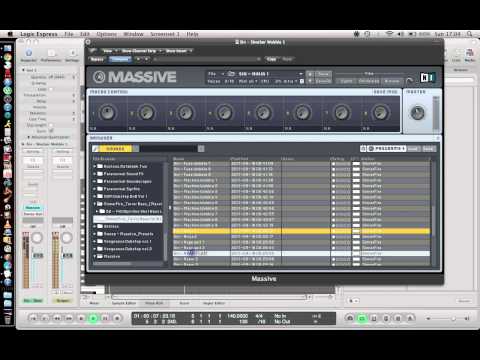
Task: Switch to the Score tab
Action: pyautogui.click(x=184, y=303)
